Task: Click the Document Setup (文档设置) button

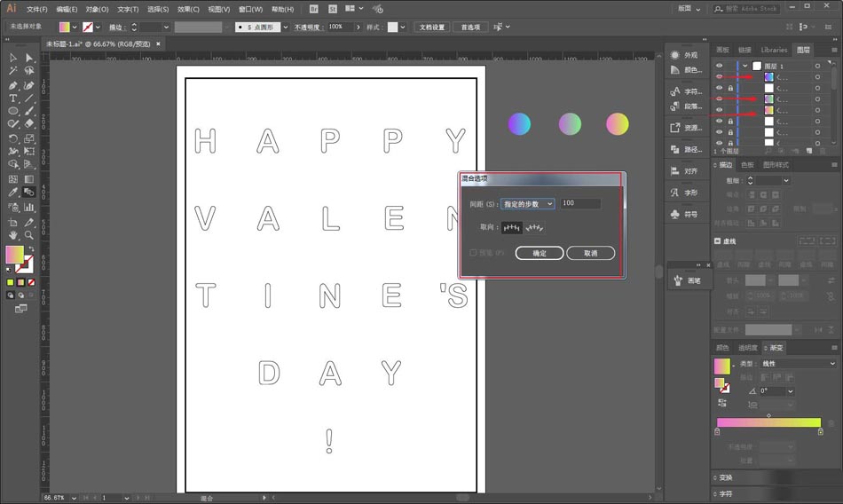Action: [432, 27]
